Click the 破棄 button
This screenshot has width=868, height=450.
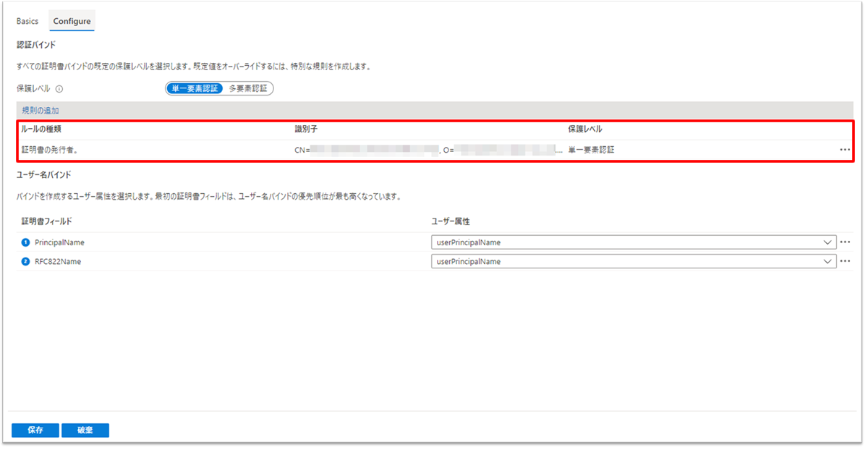tap(85, 430)
